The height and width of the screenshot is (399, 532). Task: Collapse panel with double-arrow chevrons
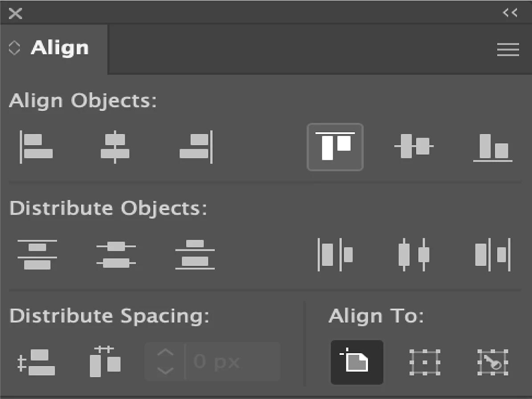tap(510, 13)
